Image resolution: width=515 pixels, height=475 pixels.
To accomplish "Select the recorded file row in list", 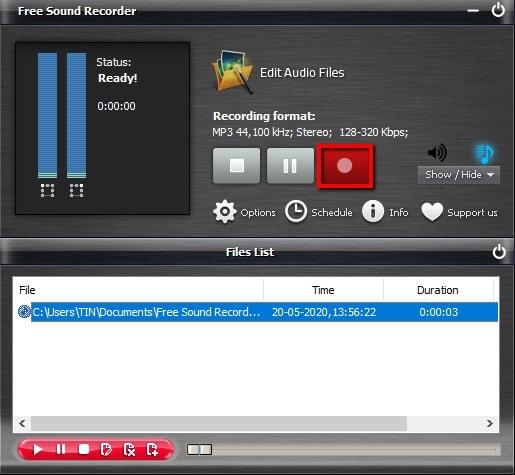I will 258,312.
